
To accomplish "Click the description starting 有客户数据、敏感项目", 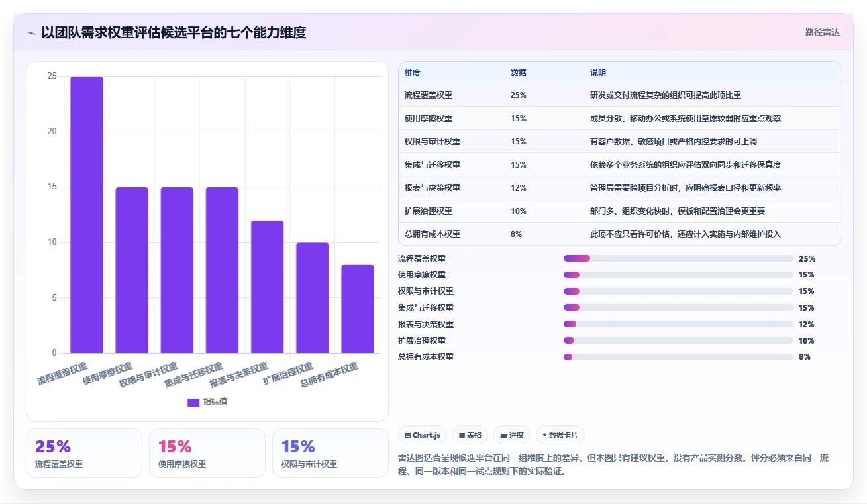I will 674,142.
